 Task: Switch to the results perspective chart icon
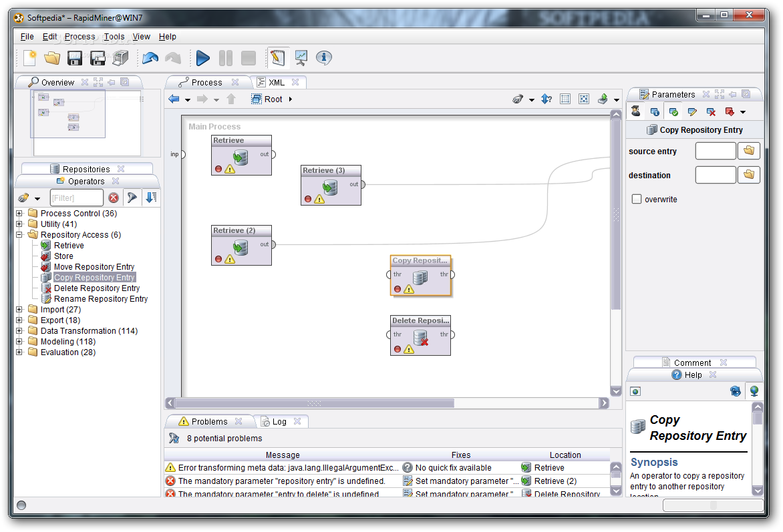tap(301, 58)
